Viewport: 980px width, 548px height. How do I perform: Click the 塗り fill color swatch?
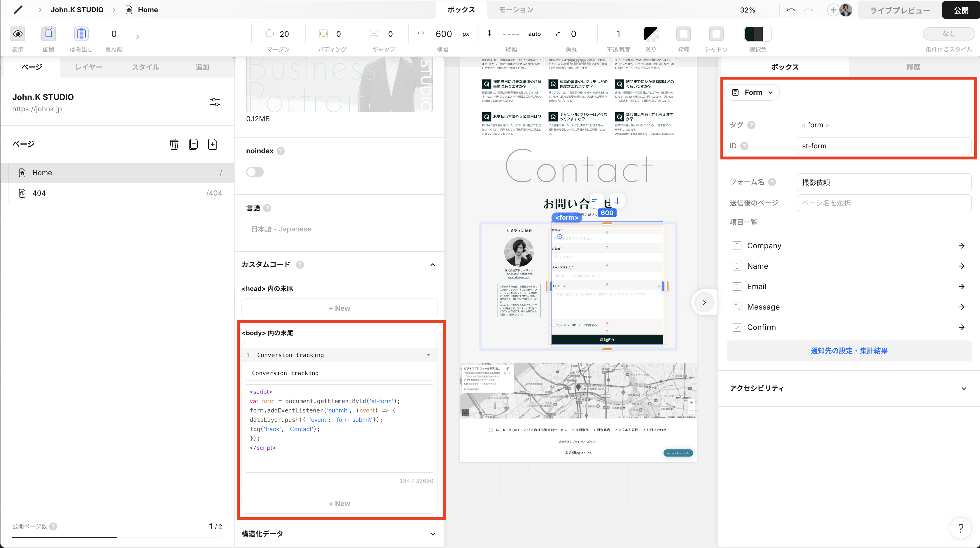pos(650,34)
